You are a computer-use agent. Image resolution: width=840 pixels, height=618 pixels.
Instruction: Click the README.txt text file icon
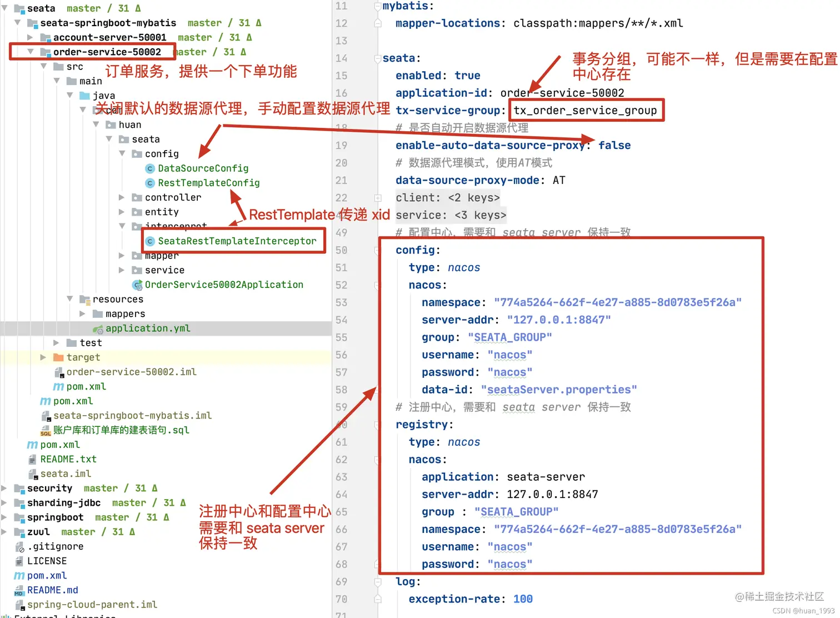pos(32,460)
